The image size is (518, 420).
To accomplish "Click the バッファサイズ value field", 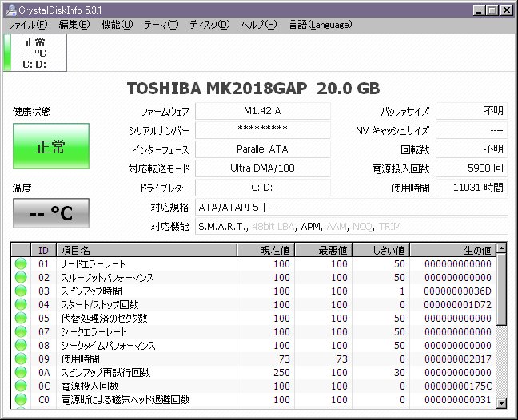I will pos(472,111).
